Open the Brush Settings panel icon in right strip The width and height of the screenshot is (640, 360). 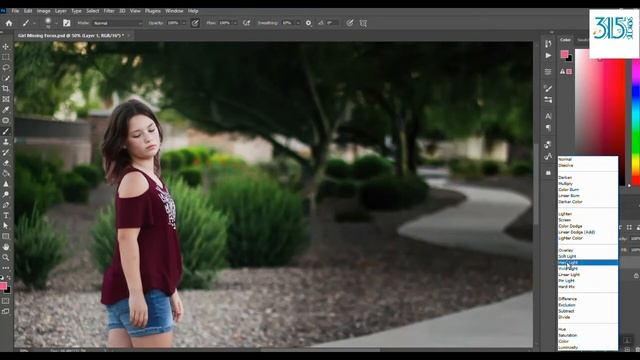point(548,88)
